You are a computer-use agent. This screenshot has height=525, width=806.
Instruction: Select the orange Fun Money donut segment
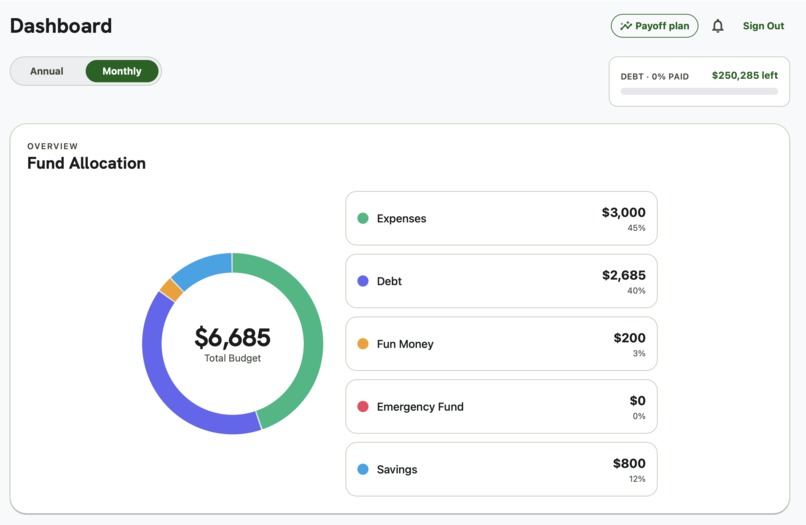[x=172, y=290]
